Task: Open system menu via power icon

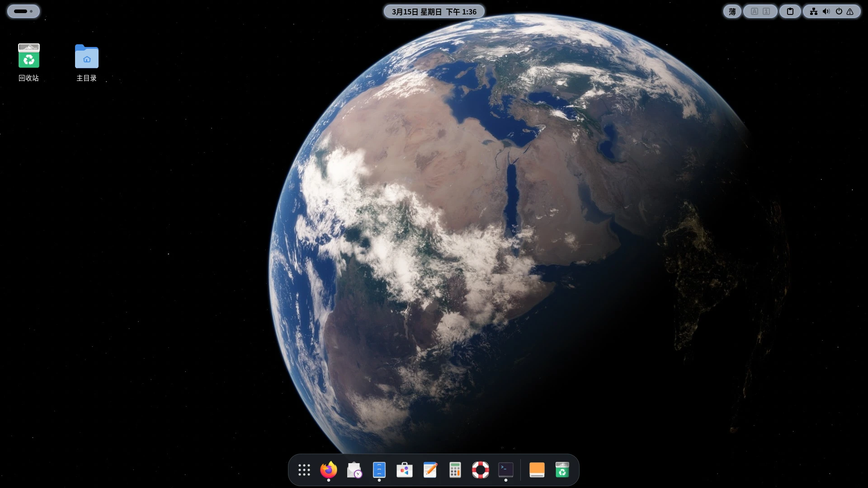Action: pyautogui.click(x=839, y=12)
